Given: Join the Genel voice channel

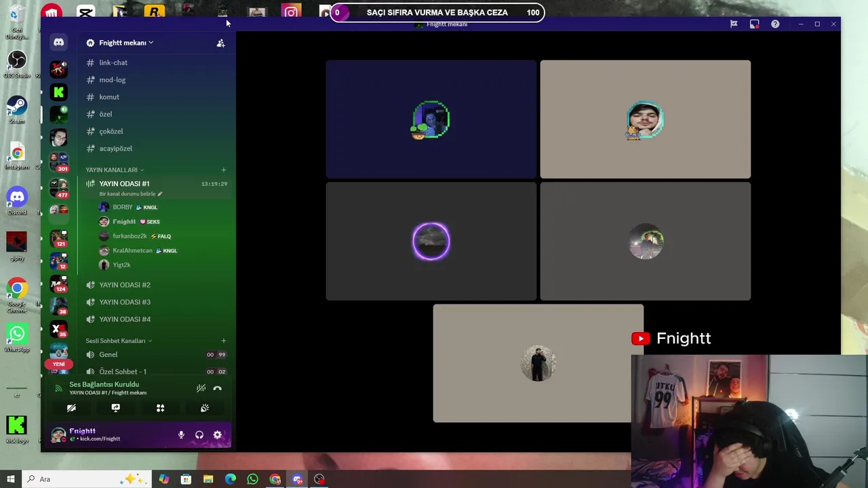Looking at the screenshot, I should point(155,354).
